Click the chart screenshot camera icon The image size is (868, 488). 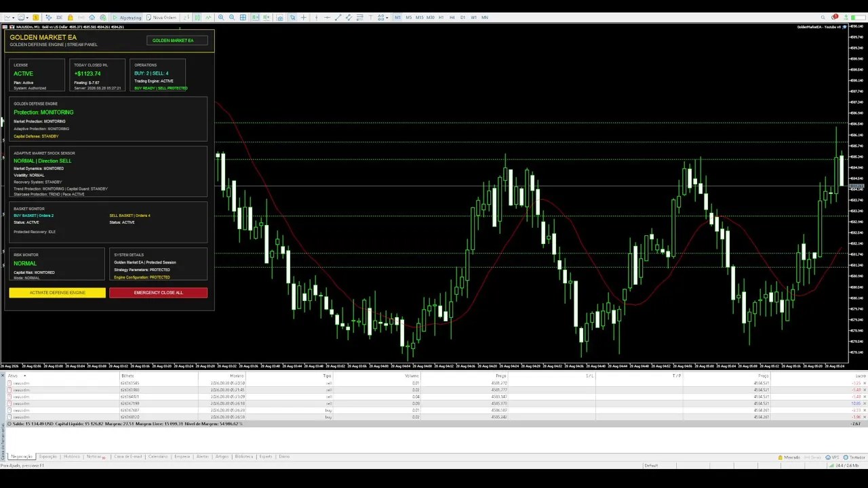280,18
